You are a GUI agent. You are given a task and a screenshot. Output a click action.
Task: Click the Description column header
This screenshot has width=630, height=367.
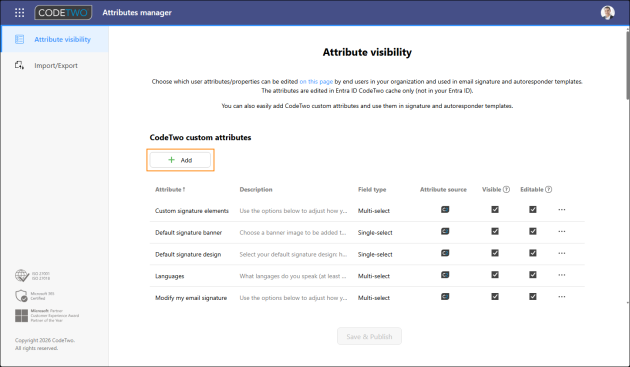click(x=256, y=189)
